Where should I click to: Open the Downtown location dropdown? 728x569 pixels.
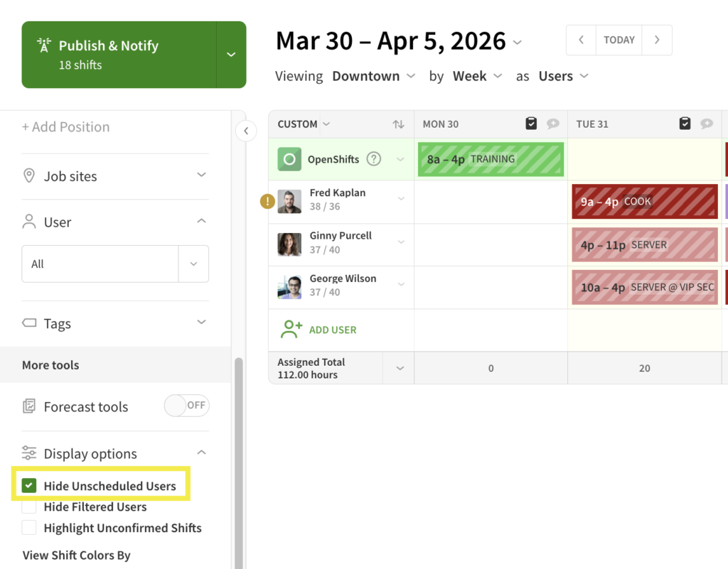click(x=374, y=76)
